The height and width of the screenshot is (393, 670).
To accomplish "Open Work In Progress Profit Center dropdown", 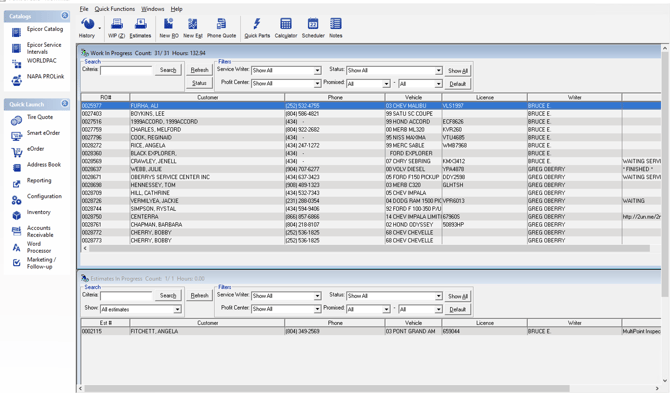I will [x=317, y=84].
